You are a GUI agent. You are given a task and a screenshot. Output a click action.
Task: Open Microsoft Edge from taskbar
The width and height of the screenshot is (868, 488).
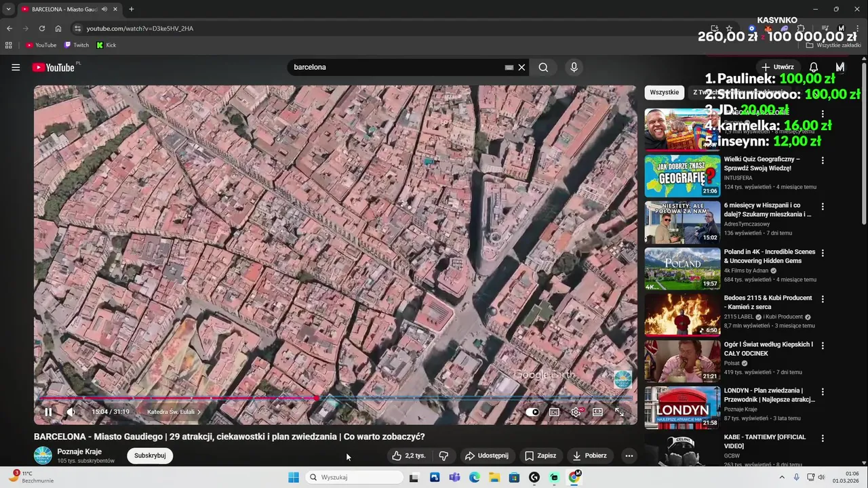(x=475, y=477)
